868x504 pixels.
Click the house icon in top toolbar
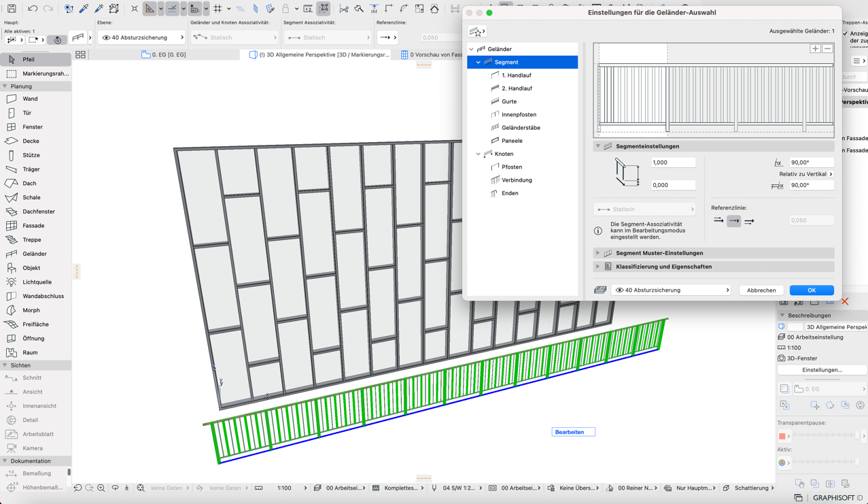[434, 9]
